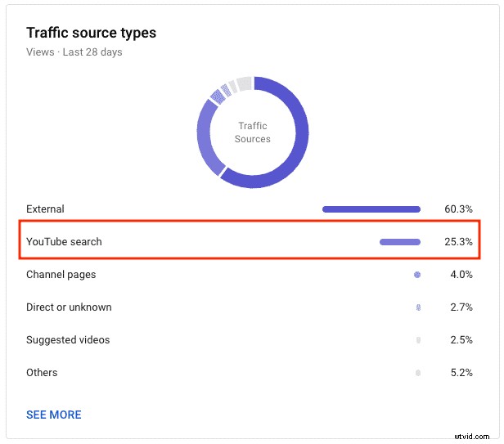
Task: Click the External purple progress bar
Action: [371, 209]
